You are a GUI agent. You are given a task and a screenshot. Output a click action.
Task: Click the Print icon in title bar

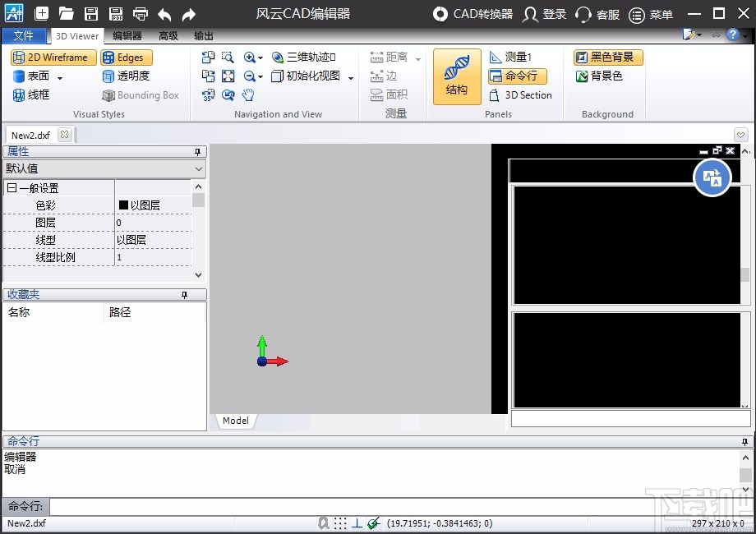click(x=141, y=14)
